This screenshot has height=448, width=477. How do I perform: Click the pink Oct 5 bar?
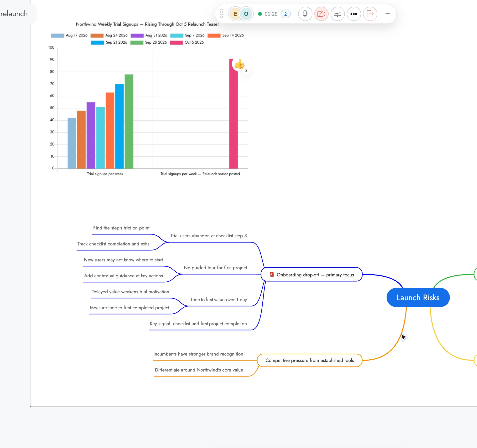(x=233, y=114)
